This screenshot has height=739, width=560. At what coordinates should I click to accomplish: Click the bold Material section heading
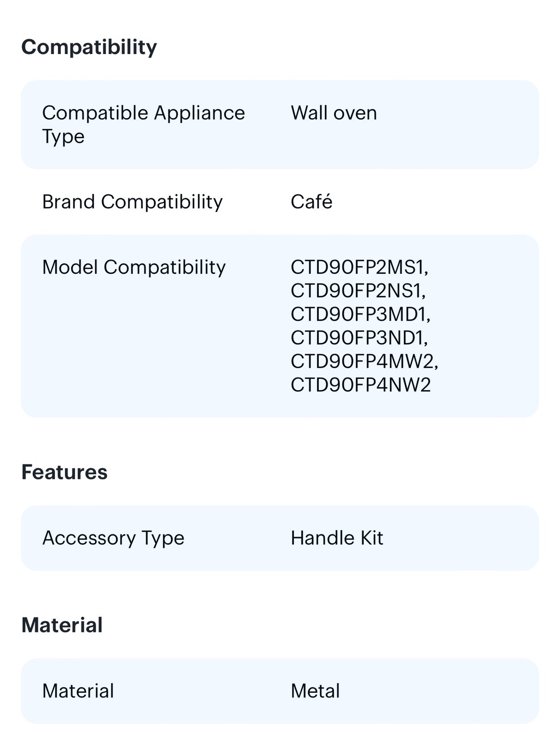coord(62,625)
